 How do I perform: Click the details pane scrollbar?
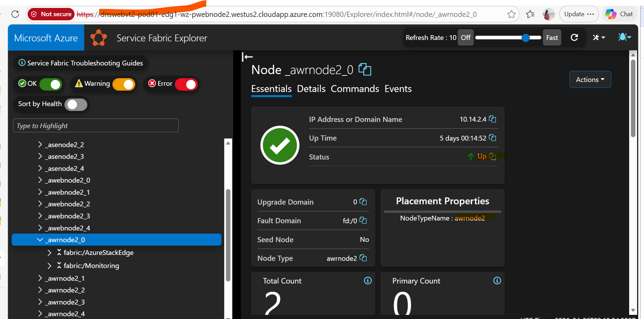point(633,98)
